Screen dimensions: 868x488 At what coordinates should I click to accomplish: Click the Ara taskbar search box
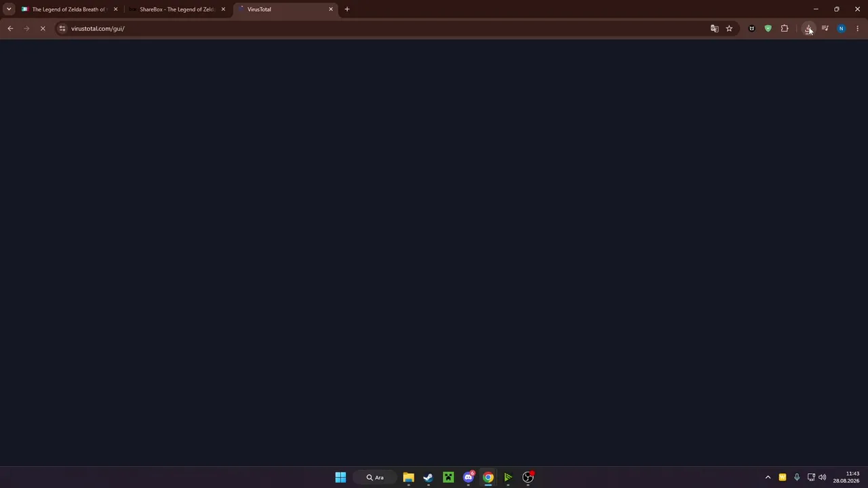[374, 477]
